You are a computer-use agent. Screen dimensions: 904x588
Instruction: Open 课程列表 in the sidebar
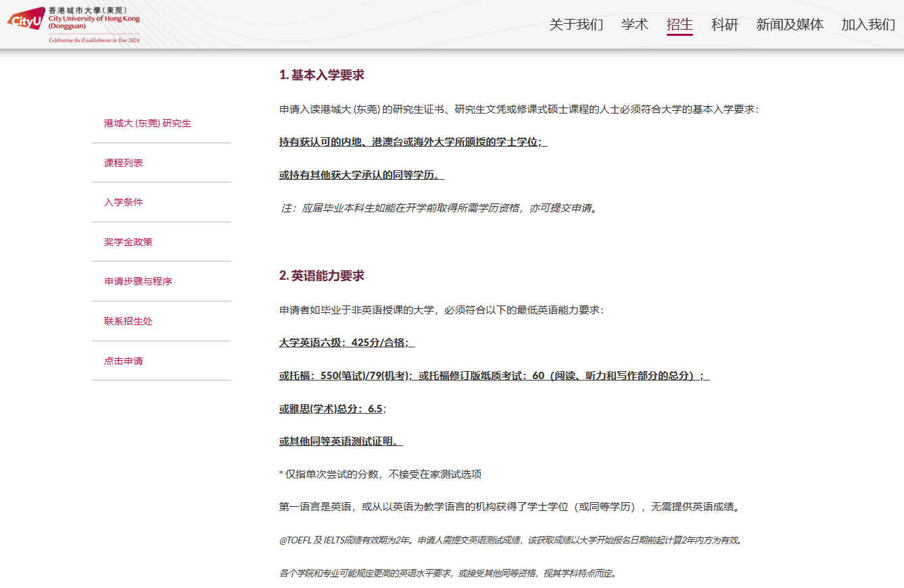(124, 163)
